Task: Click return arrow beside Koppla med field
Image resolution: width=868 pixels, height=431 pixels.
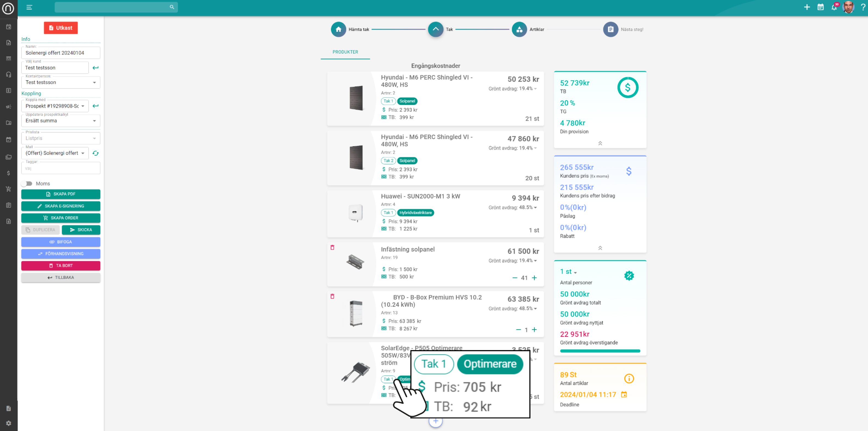Action: pyautogui.click(x=96, y=106)
